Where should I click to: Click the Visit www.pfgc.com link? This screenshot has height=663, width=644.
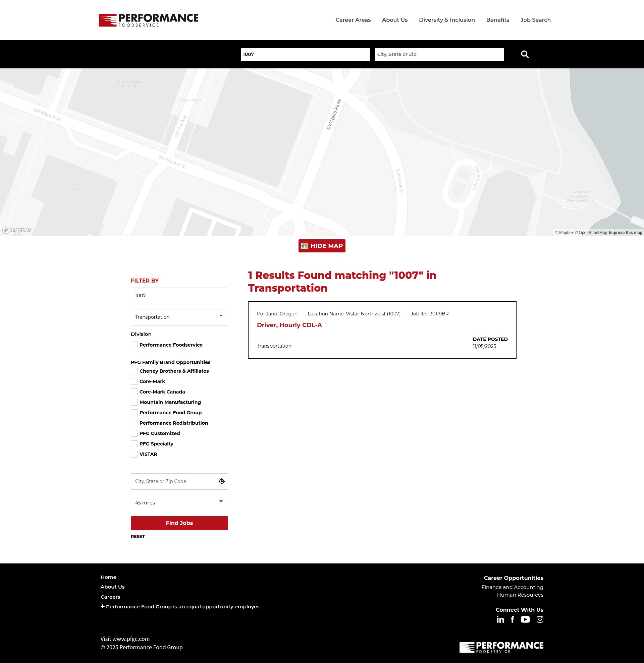125,639
